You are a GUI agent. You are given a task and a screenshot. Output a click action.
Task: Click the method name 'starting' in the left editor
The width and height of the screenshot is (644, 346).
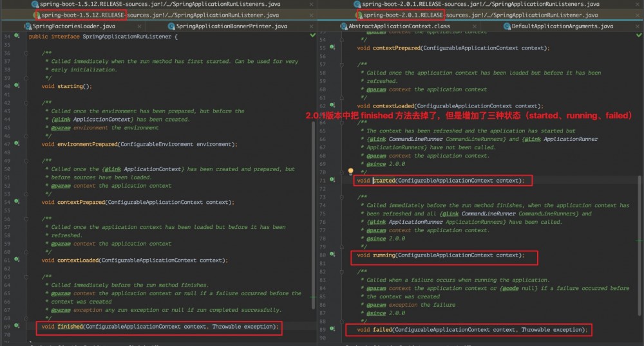70,86
